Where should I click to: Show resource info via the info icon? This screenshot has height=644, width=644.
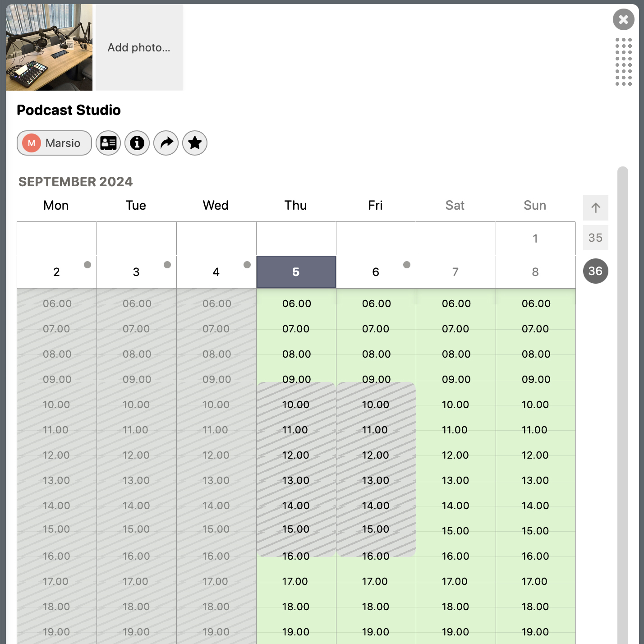(x=137, y=143)
